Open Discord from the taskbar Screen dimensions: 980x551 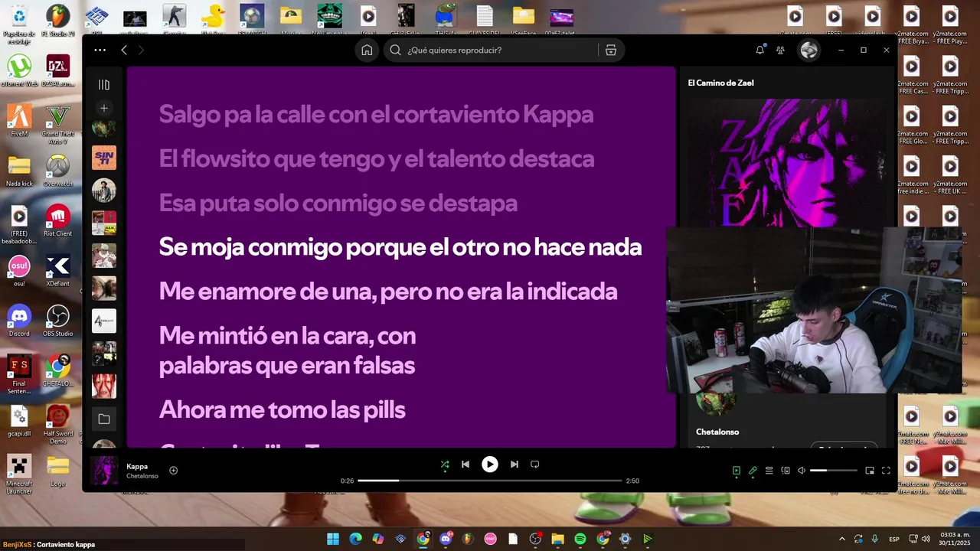click(446, 539)
